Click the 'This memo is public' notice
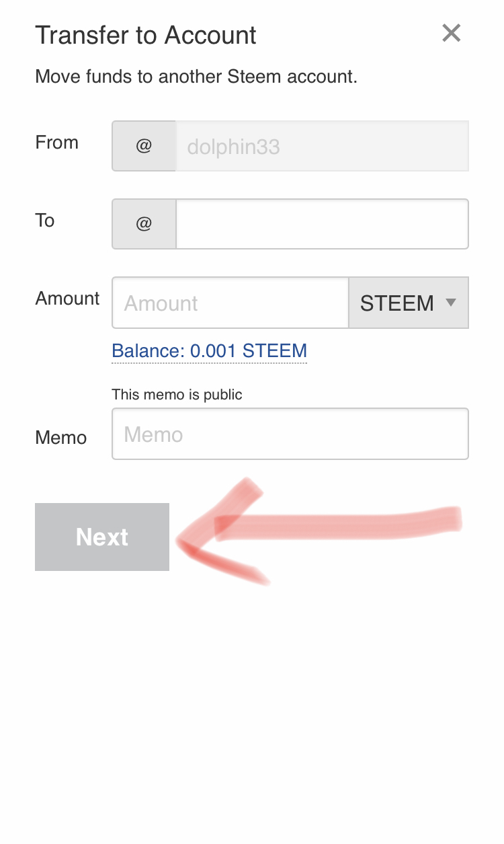 pyautogui.click(x=177, y=395)
